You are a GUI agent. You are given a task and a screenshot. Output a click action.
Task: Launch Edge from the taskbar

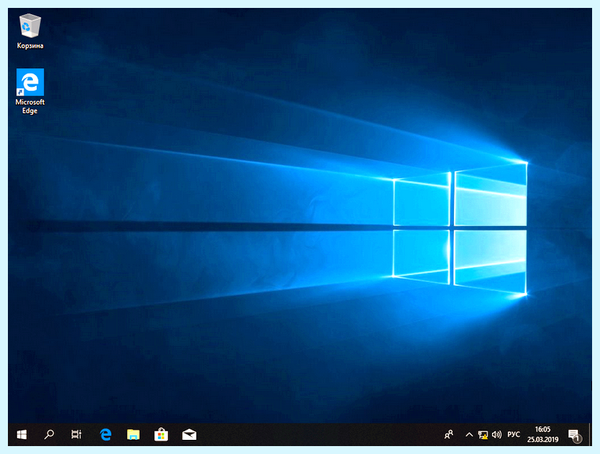point(106,434)
